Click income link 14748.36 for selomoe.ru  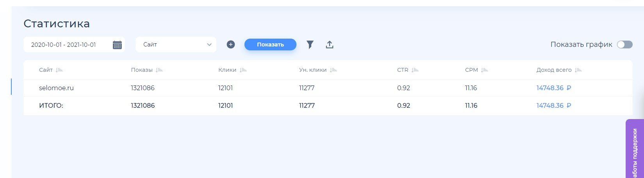tap(553, 88)
